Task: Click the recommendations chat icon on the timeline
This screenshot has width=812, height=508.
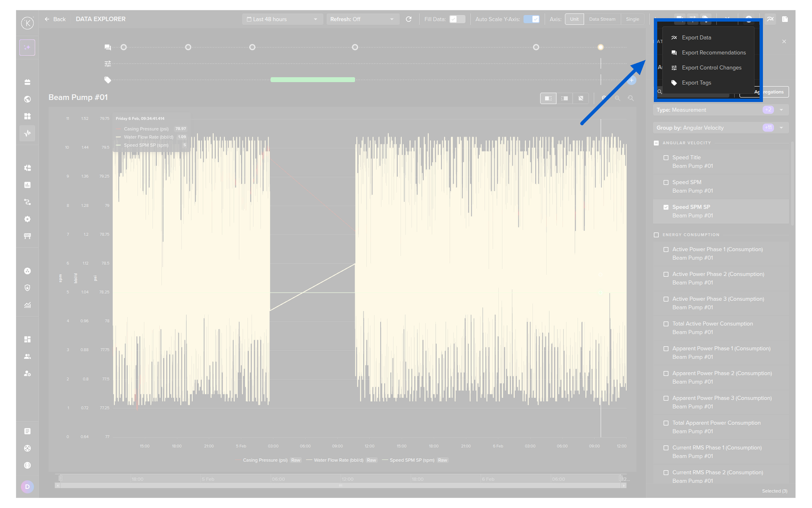Action: 108,47
